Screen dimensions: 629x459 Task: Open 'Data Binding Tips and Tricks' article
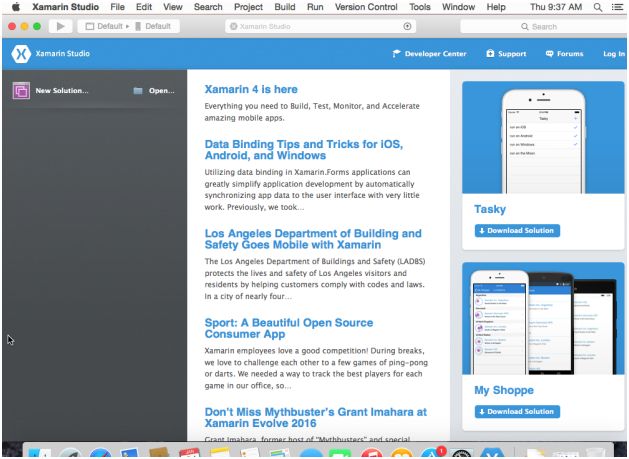(304, 150)
